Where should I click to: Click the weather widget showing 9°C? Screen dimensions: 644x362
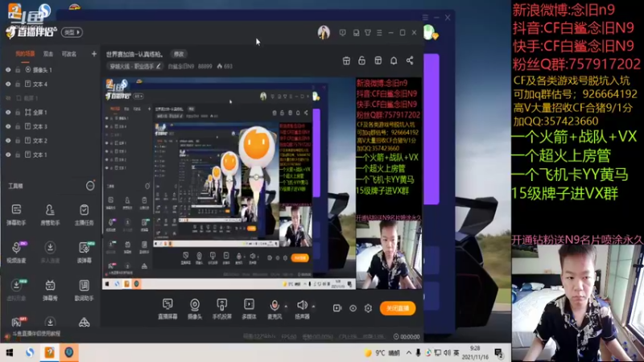point(382,353)
